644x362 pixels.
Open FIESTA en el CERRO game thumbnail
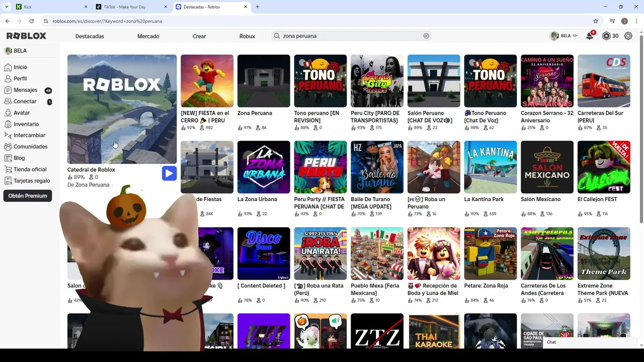point(207,81)
